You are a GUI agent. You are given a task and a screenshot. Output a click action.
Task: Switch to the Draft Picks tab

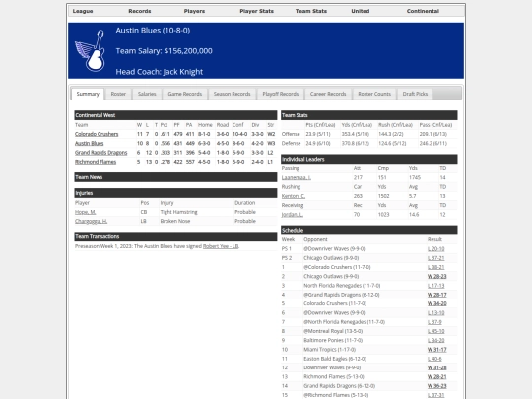pyautogui.click(x=415, y=94)
